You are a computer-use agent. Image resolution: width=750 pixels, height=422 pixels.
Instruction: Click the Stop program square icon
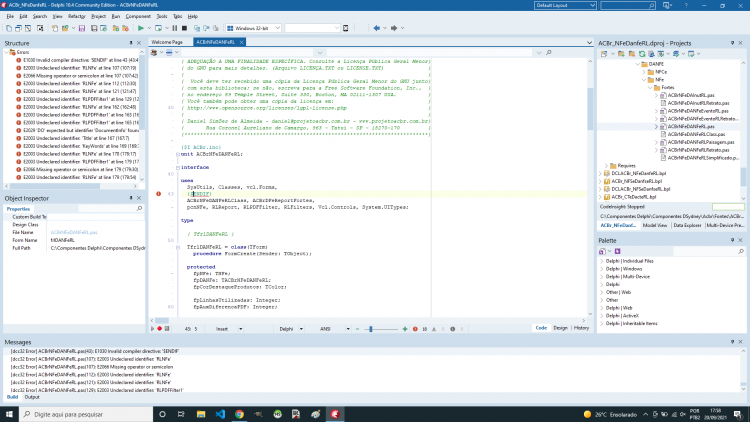tap(184, 28)
